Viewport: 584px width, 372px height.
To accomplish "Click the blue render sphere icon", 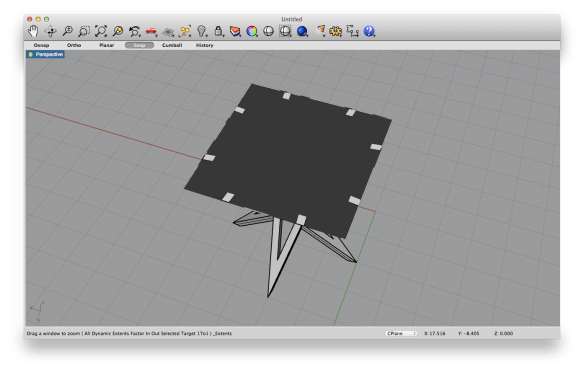I will click(302, 31).
